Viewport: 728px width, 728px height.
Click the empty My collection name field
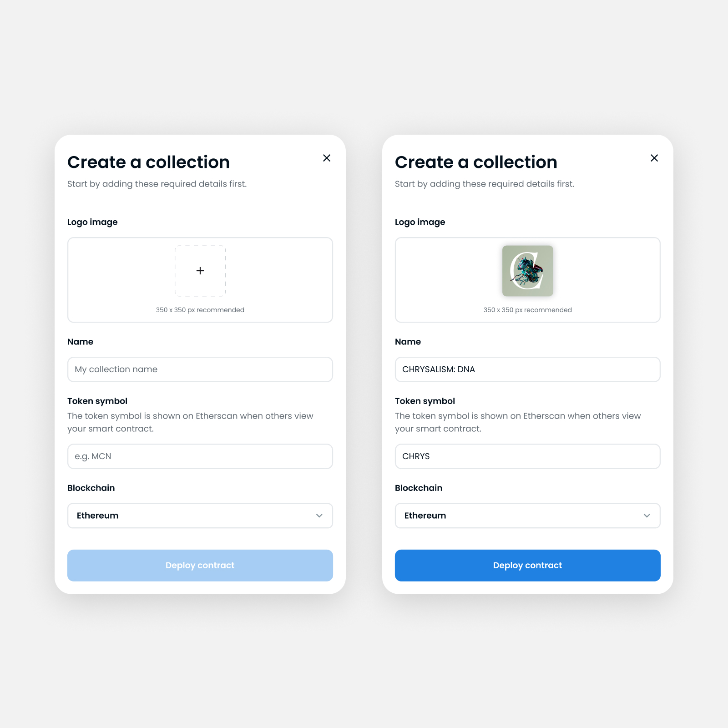(x=200, y=369)
